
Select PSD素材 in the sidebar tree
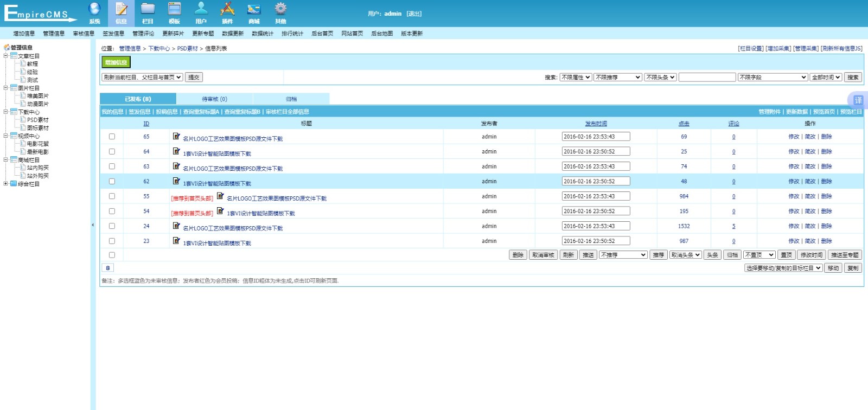coord(37,120)
